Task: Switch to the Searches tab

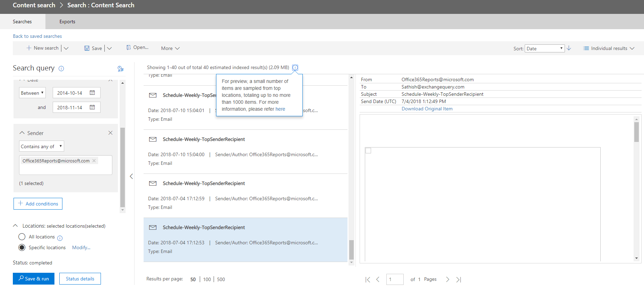Action: click(23, 22)
